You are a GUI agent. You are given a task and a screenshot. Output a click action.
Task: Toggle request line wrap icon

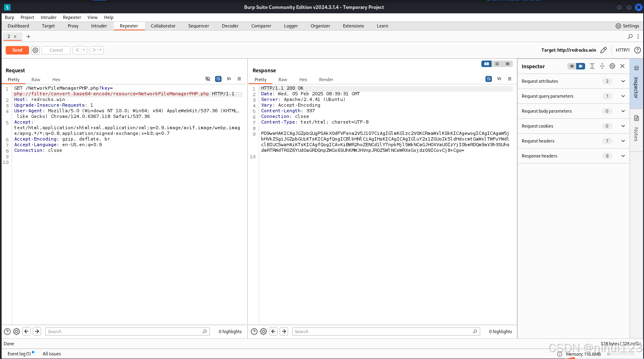(218, 79)
